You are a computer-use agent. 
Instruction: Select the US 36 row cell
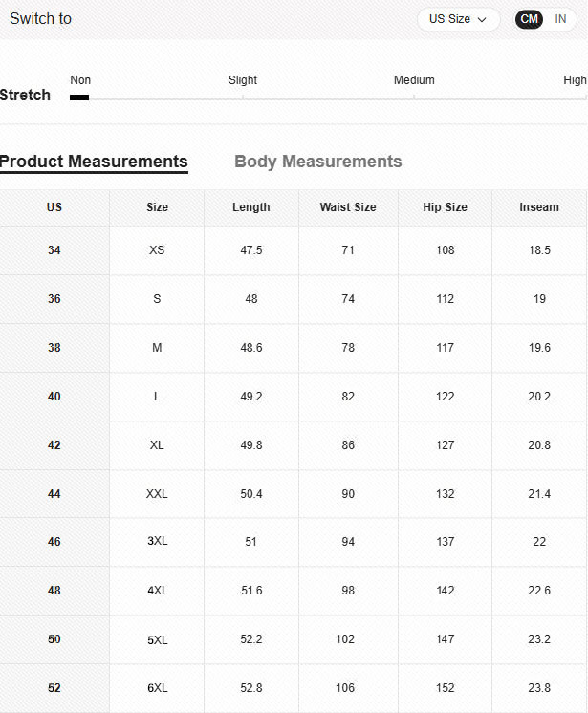[x=54, y=299]
